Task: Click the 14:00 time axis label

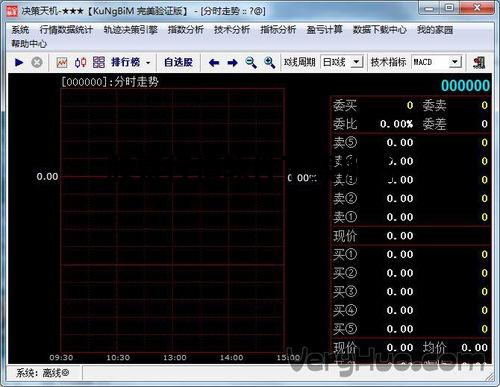Action: tap(231, 358)
